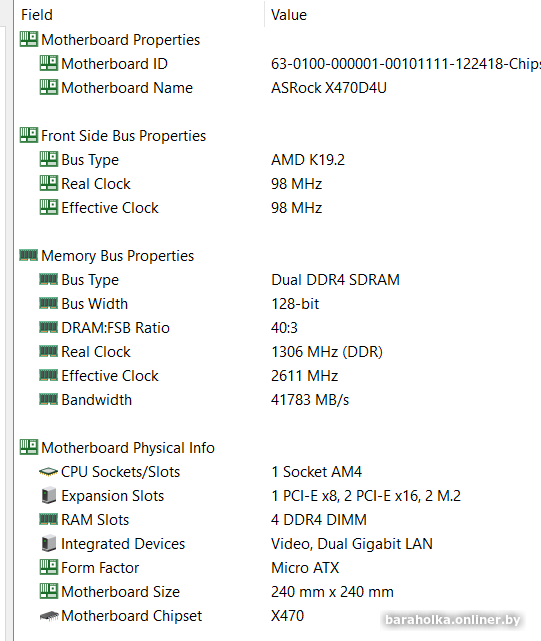Select the 1306 MHz (DDR) value

[327, 352]
